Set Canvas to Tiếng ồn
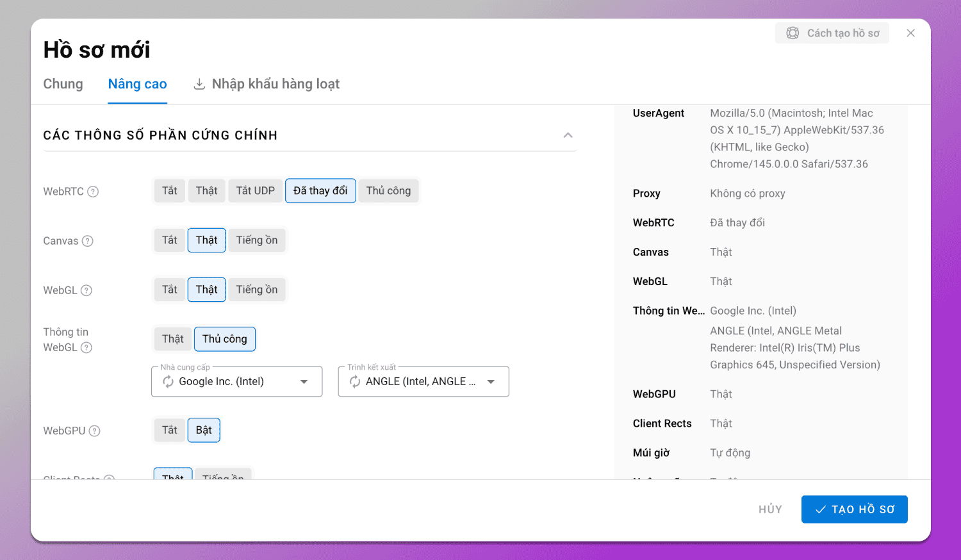 (257, 240)
